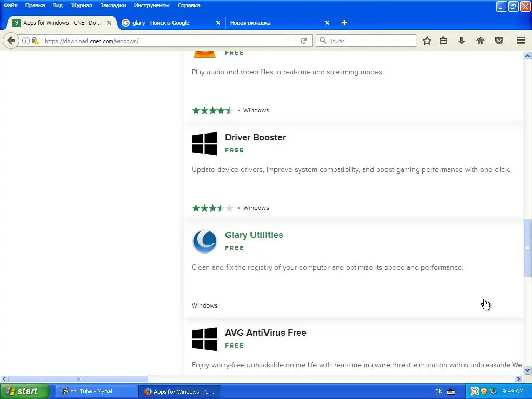Click the vertical scrollbar up arrow

coord(527,56)
